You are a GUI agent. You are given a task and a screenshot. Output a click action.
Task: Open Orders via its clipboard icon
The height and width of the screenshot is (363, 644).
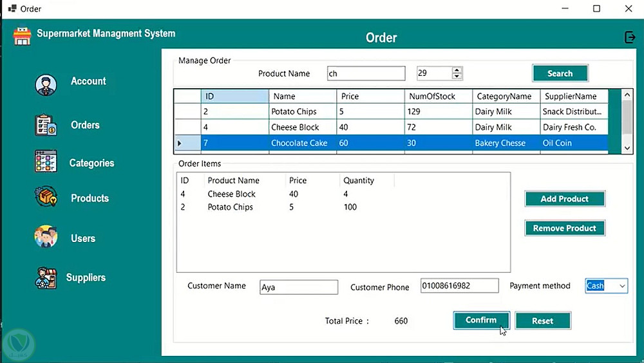46,125
